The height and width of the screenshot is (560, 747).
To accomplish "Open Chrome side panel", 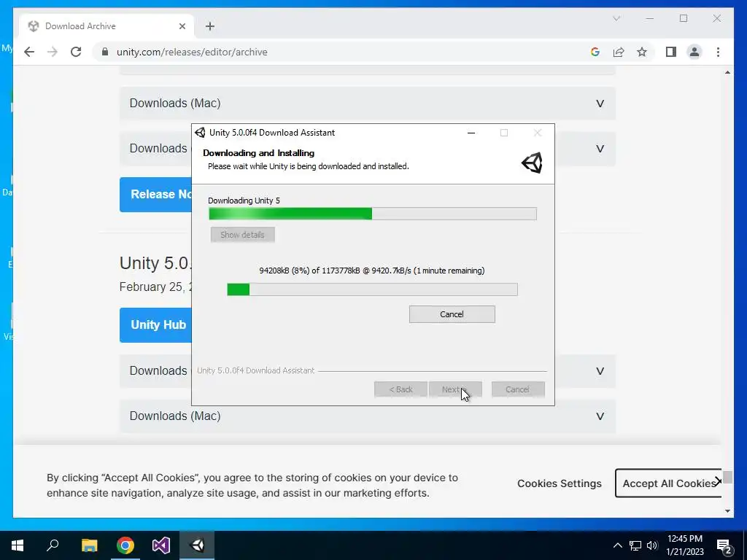I will click(x=671, y=52).
